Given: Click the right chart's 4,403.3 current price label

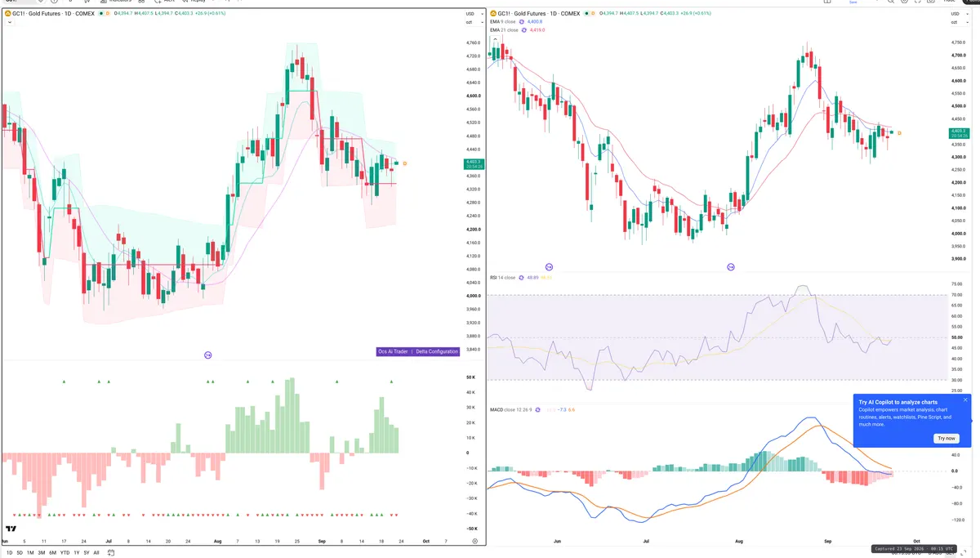Looking at the screenshot, I should pyautogui.click(x=958, y=132).
